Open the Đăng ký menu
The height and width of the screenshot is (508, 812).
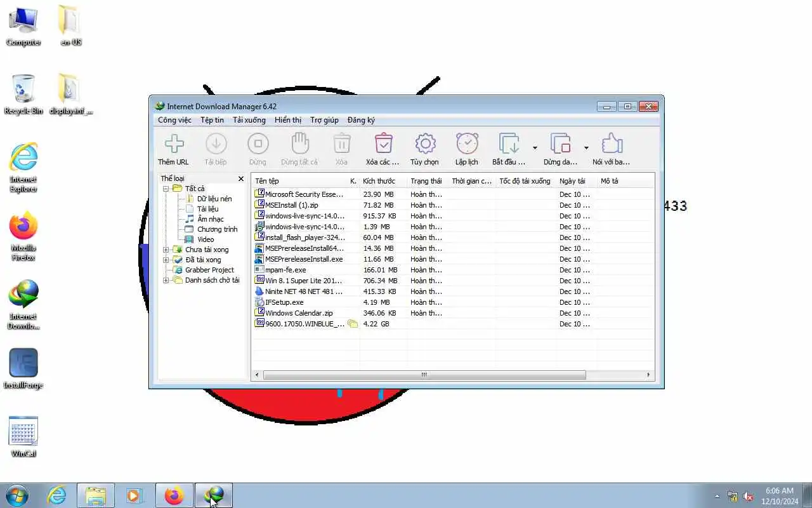361,120
